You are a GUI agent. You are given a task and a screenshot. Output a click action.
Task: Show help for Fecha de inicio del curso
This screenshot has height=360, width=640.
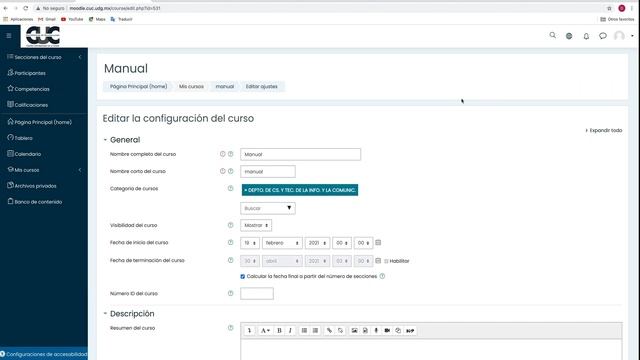point(231,242)
